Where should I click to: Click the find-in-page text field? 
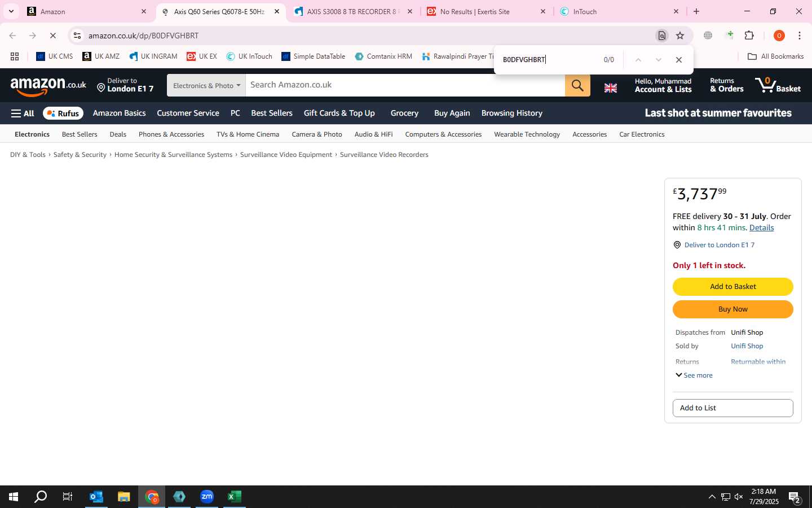click(547, 60)
